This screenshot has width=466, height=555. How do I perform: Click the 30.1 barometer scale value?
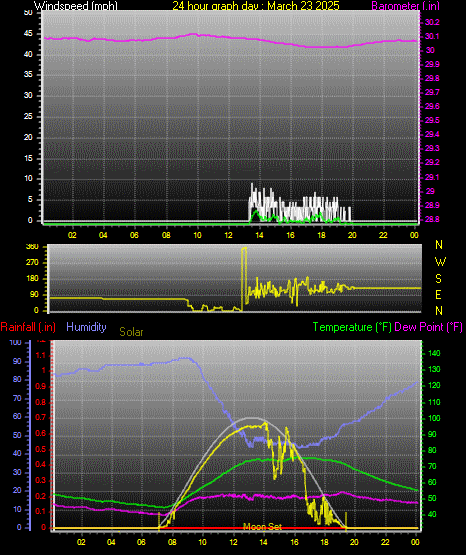(432, 36)
